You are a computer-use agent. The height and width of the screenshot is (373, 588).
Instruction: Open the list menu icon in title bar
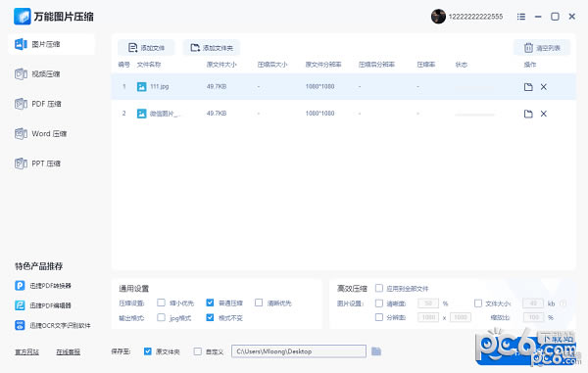(x=521, y=17)
